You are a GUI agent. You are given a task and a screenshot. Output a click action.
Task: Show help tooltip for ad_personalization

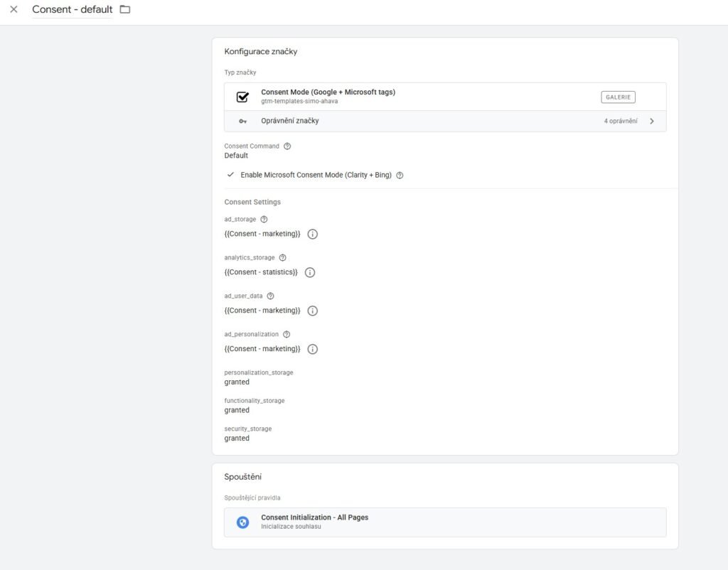tap(287, 335)
